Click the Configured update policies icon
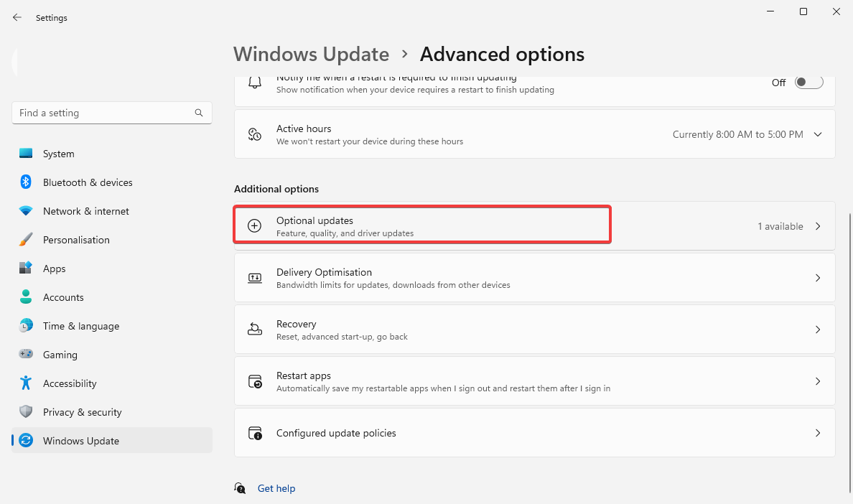Viewport: 853px width, 504px height. click(x=255, y=433)
